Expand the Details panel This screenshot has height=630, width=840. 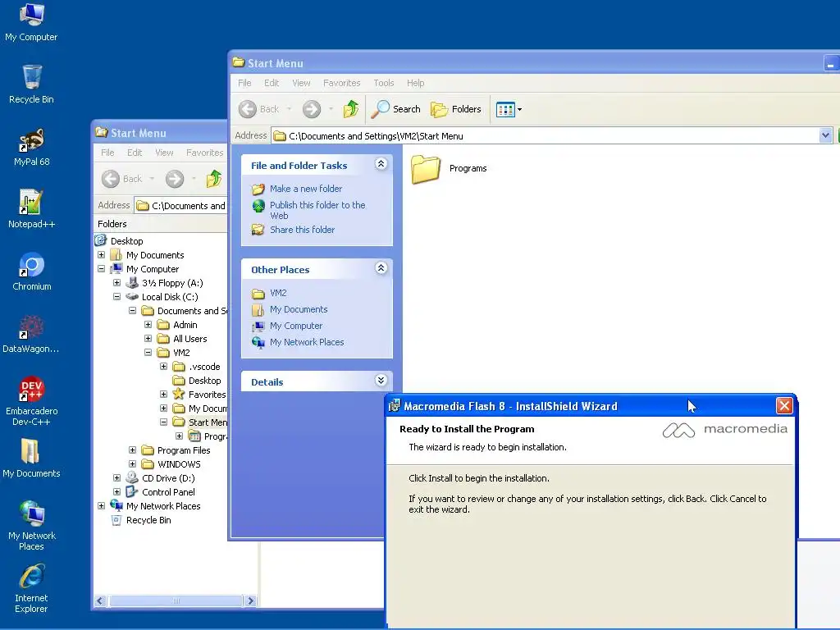[x=381, y=381]
